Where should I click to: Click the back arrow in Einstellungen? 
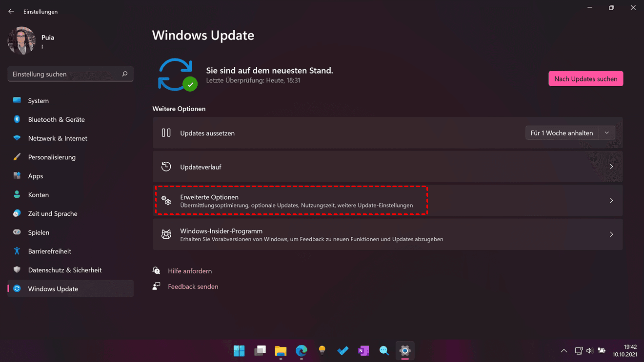[11, 11]
